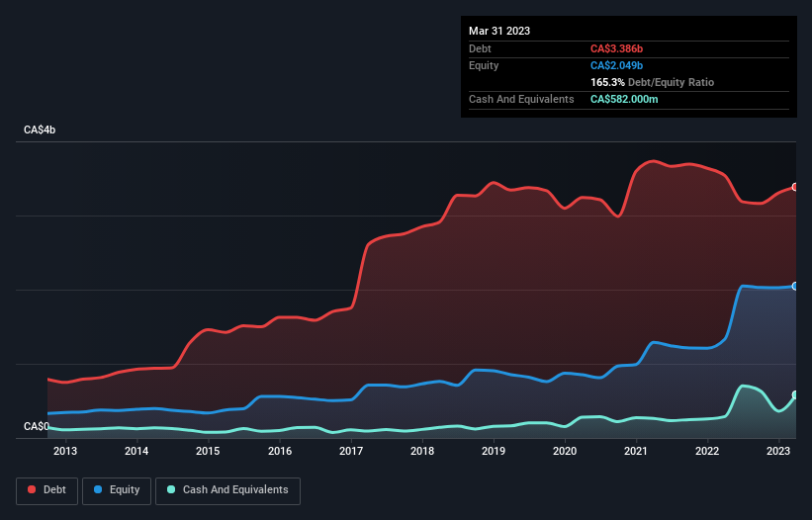Toggle the Equity series legend button
812x520 pixels.
click(117, 490)
